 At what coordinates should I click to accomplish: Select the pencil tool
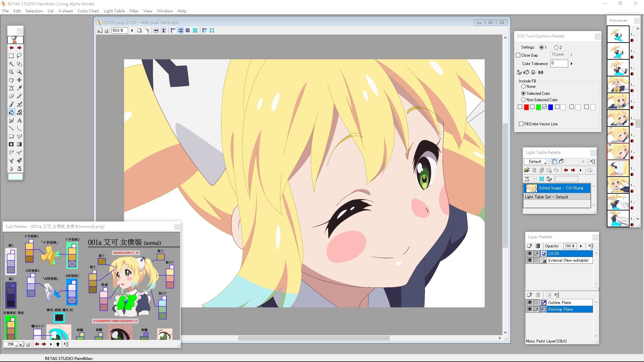point(19,96)
